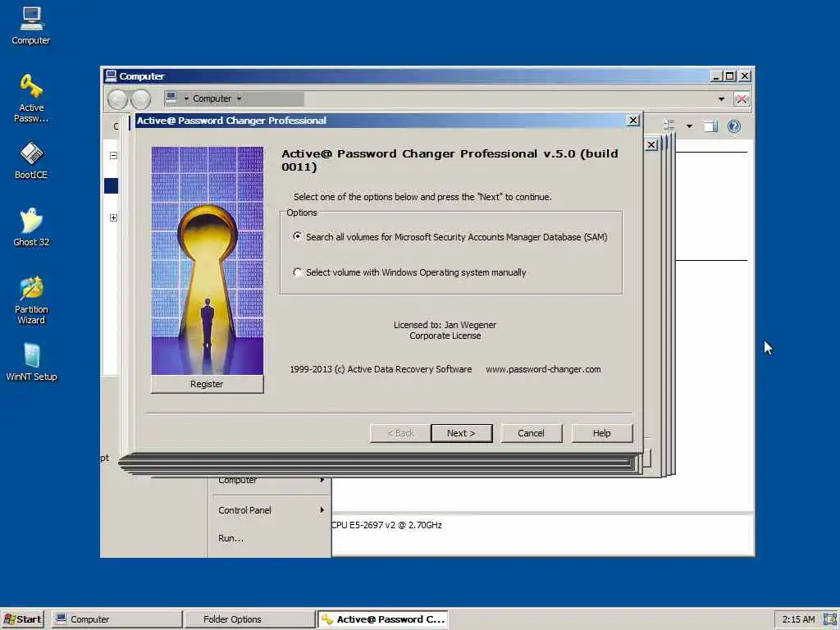Viewport: 840px width, 630px height.
Task: Close the dialog behind the Password Changer
Action: 651,144
